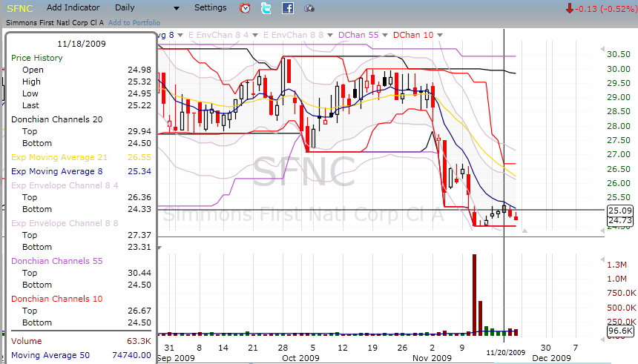Click the scale triangle above 1.3M
Viewport: 638px width, 364px height.
pyautogui.click(x=602, y=259)
